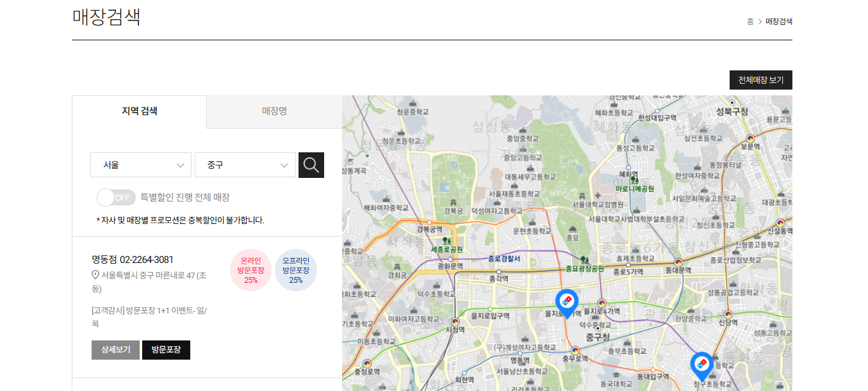Click the 을지로입구역 label on map
868x391 pixels.
point(490,315)
